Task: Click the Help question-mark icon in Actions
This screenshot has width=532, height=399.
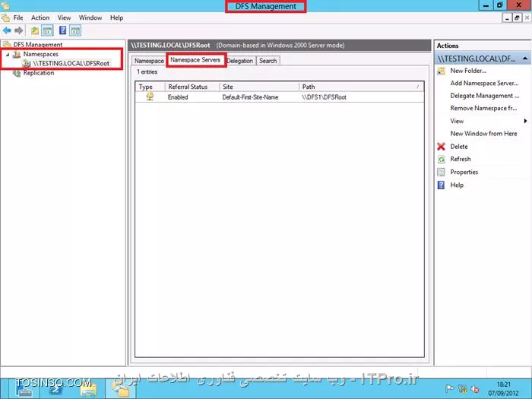Action: click(441, 185)
